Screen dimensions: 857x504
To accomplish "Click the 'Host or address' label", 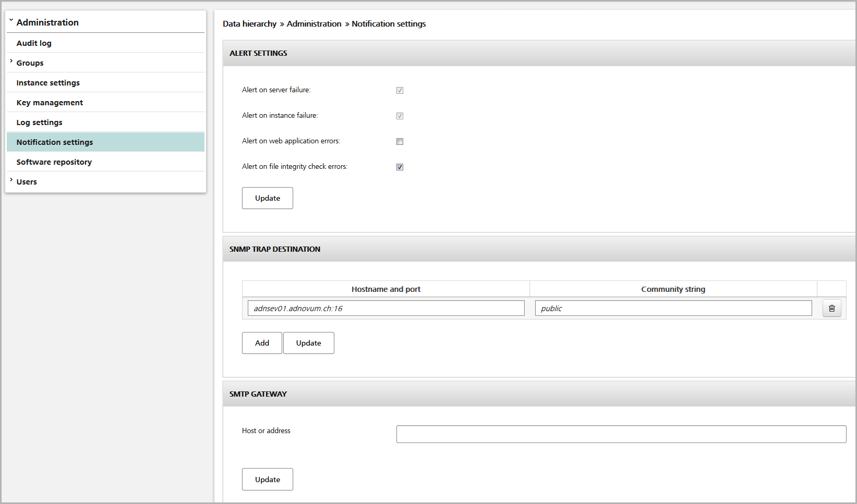I will tap(266, 431).
